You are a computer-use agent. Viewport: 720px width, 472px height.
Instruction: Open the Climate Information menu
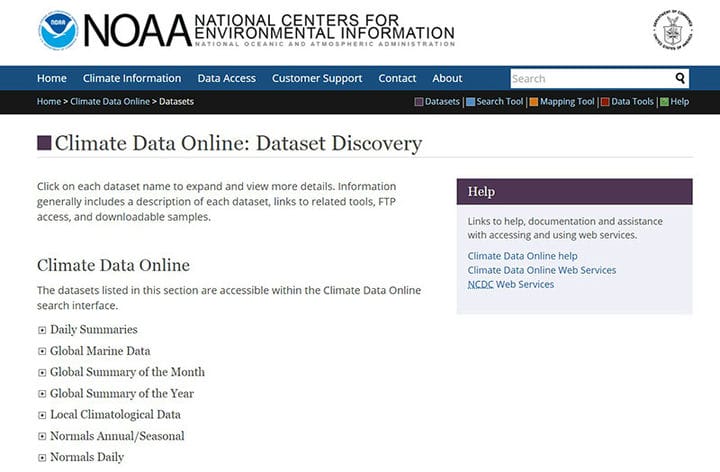point(132,79)
